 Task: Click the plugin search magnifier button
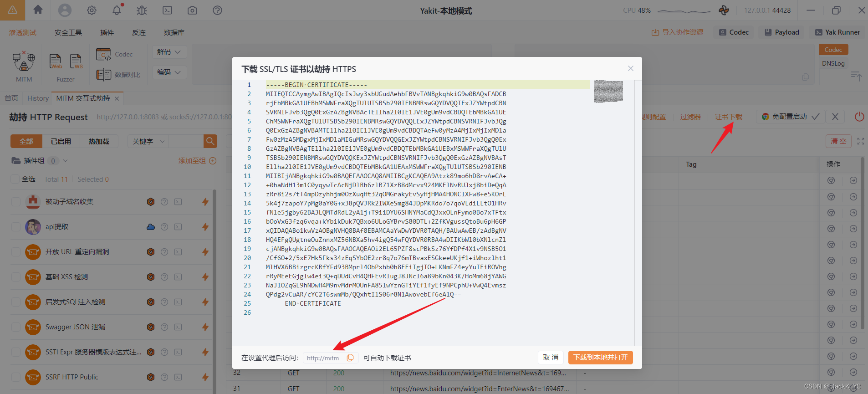click(x=210, y=141)
